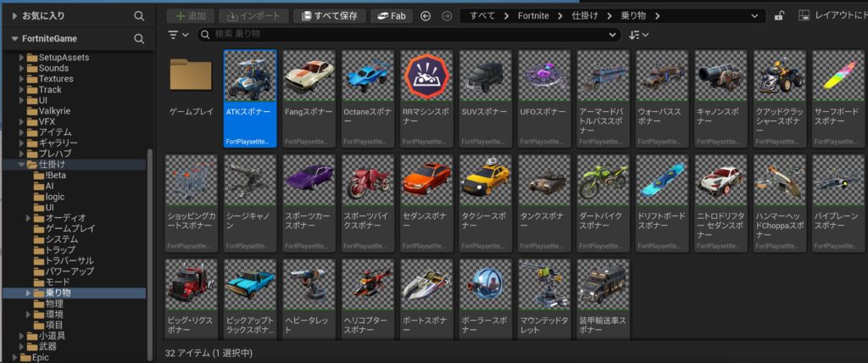868x363 pixels.
Task: Search within FortniteGame using magnifier icon
Action: coord(139,39)
